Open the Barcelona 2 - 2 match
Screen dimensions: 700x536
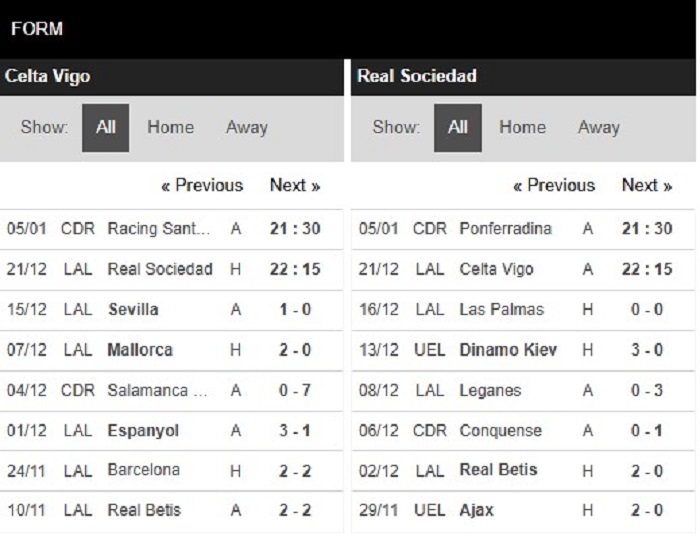click(x=171, y=471)
